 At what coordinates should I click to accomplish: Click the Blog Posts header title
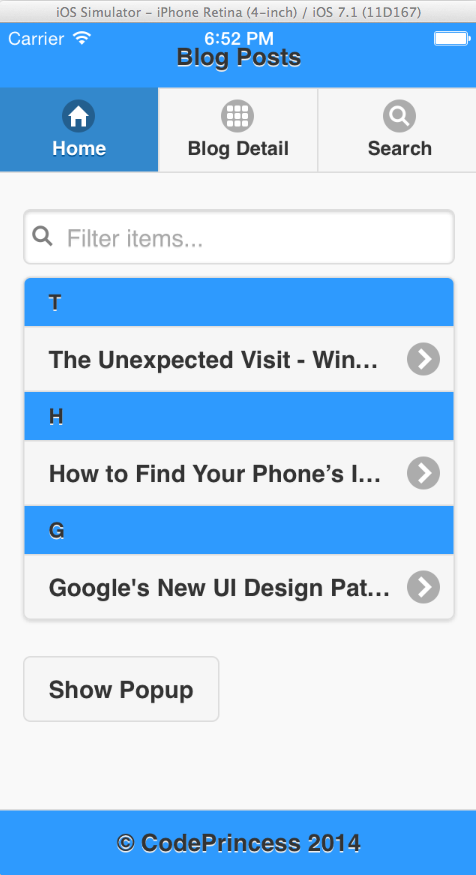(x=239, y=58)
